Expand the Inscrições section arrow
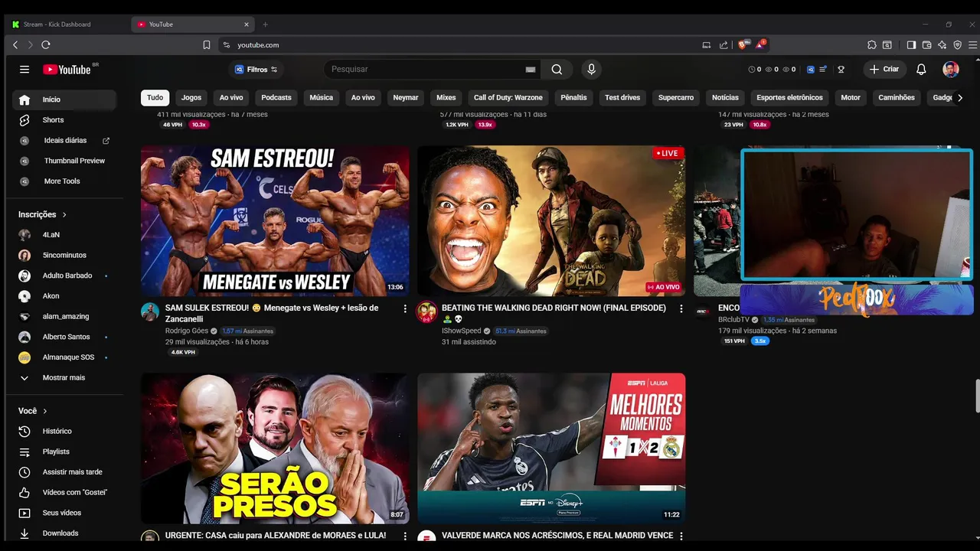Image resolution: width=980 pixels, height=551 pixels. point(64,215)
